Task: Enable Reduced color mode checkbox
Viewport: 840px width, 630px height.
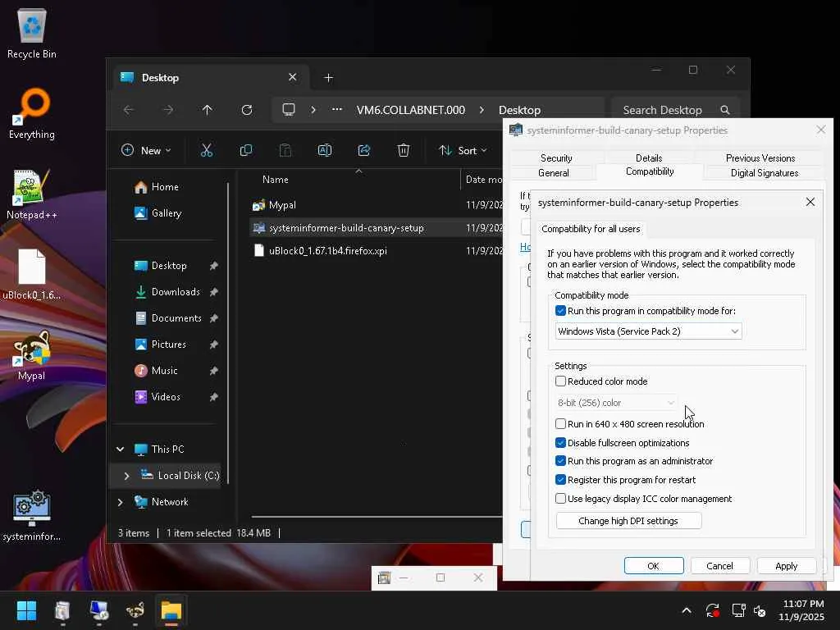Action: coord(560,381)
